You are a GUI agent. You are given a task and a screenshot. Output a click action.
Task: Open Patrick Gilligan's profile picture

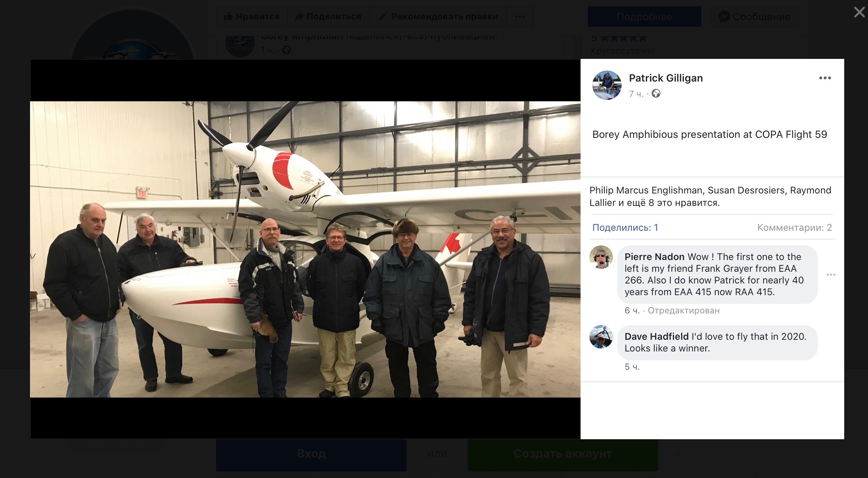(x=607, y=85)
